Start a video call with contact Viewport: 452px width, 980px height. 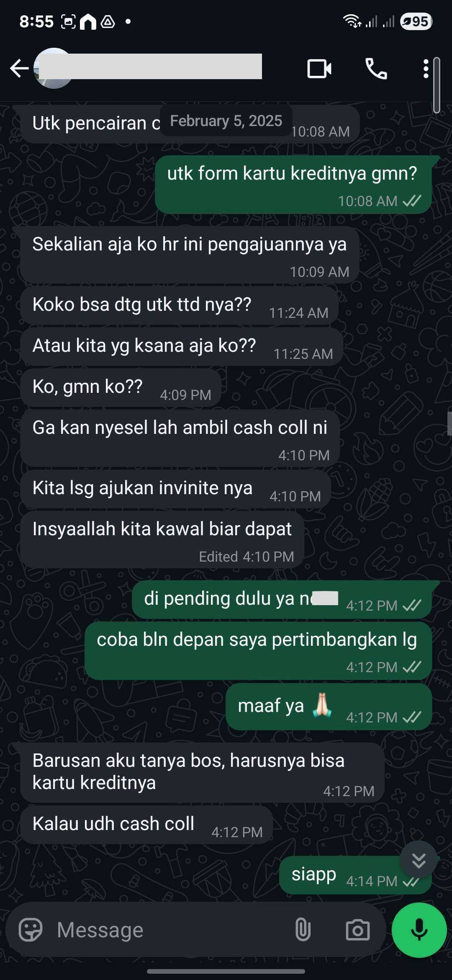coord(319,69)
